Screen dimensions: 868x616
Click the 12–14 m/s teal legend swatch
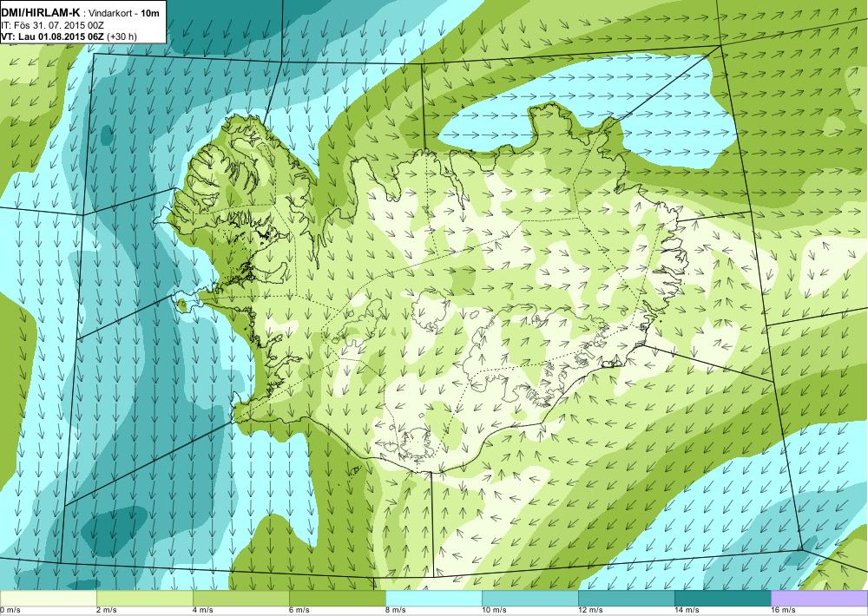(x=626, y=599)
